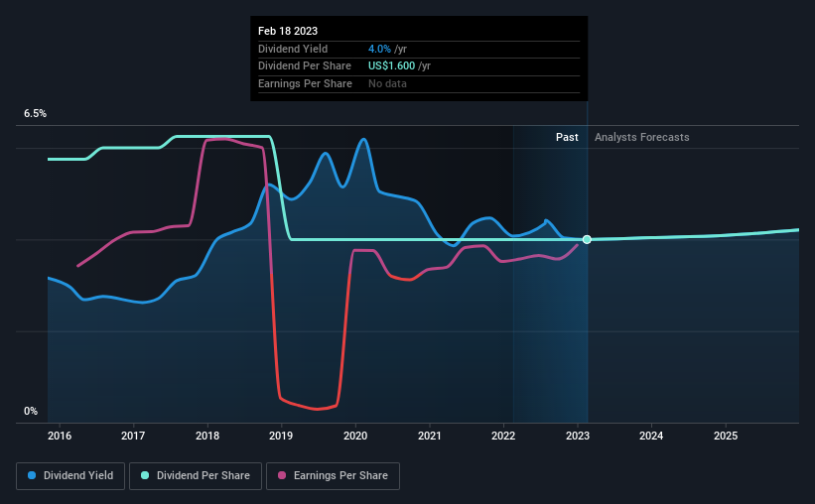Select the 2018 axis label

click(207, 436)
